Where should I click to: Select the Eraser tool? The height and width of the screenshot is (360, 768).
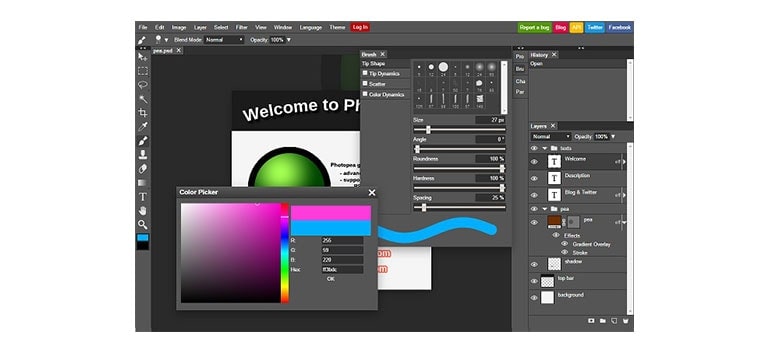click(x=143, y=169)
